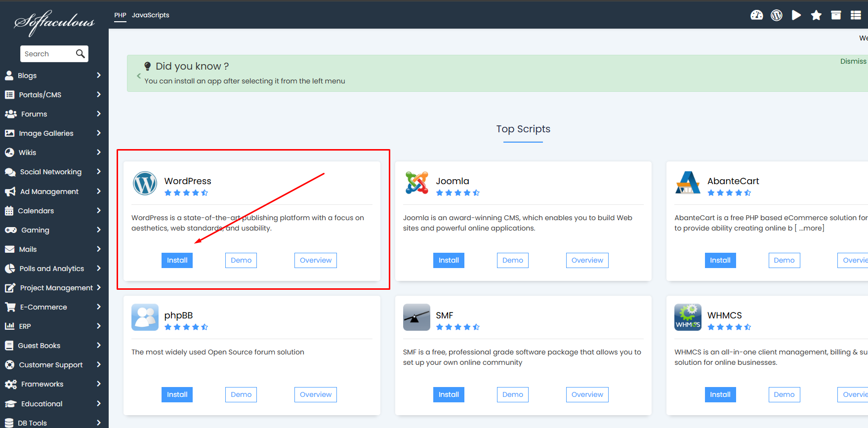Expand the Forums category chevron
The image size is (868, 428).
click(98, 114)
